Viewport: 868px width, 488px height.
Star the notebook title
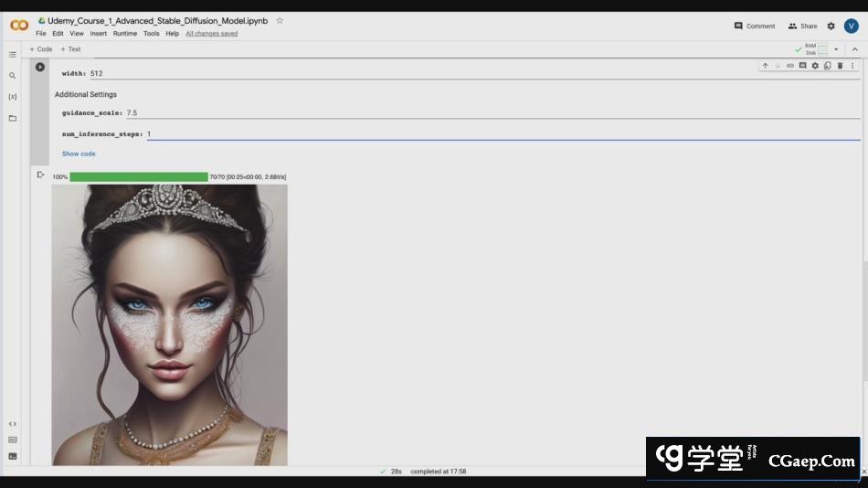pyautogui.click(x=280, y=20)
